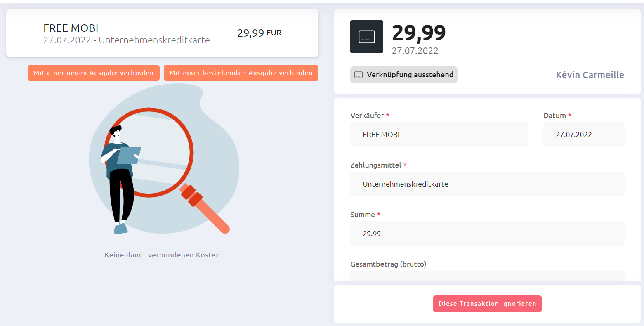Click the date 27.07.2022 under the amount
The height and width of the screenshot is (326, 644).
(415, 51)
